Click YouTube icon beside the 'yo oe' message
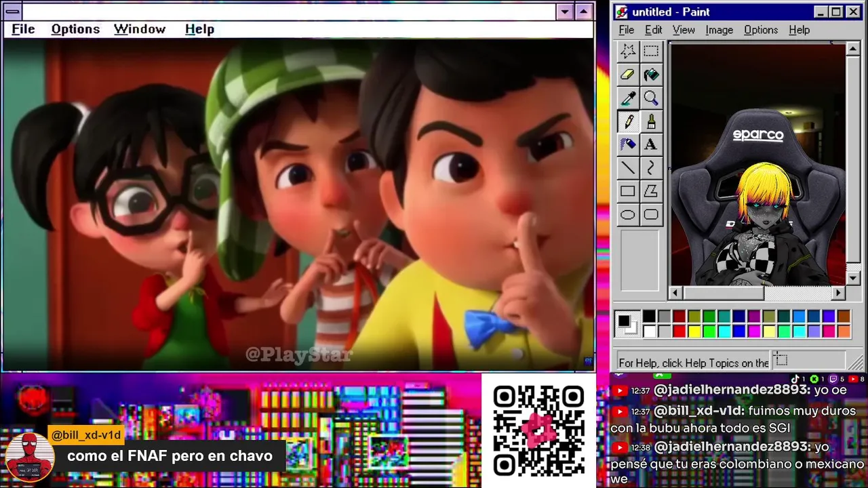Image resolution: width=868 pixels, height=488 pixels. 619,391
